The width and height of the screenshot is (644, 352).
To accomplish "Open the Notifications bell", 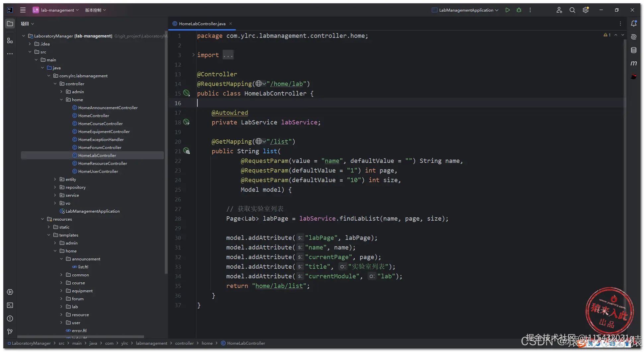I will [x=634, y=24].
